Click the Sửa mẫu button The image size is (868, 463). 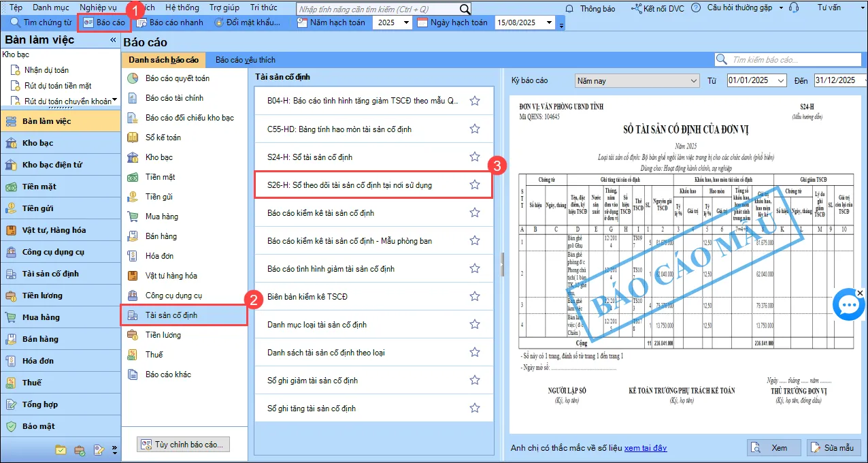pos(833,447)
